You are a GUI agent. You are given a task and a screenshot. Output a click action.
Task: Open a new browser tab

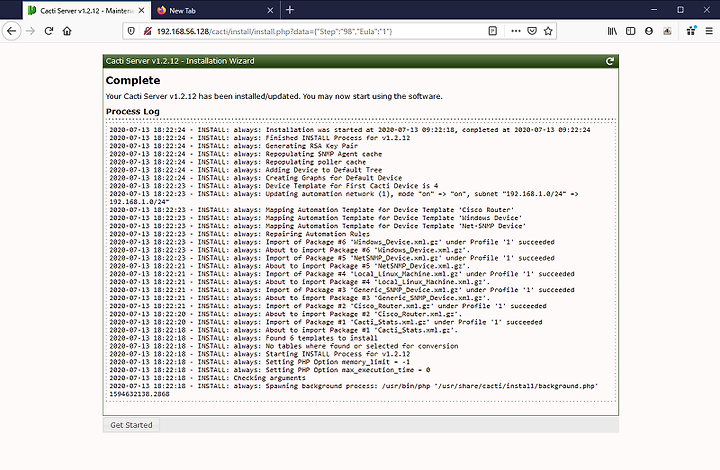[290, 10]
